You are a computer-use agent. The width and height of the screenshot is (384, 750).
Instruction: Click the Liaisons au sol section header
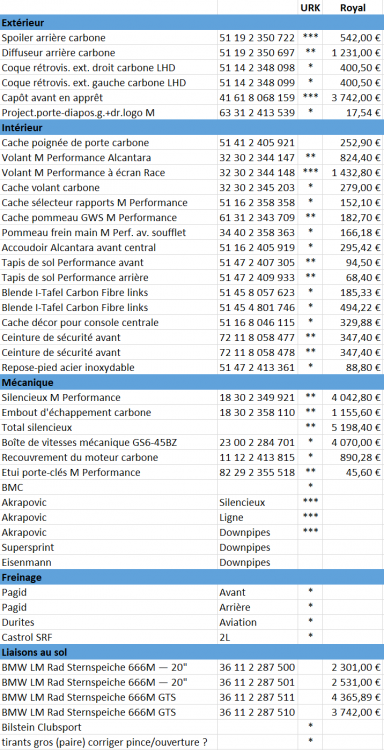click(192, 652)
